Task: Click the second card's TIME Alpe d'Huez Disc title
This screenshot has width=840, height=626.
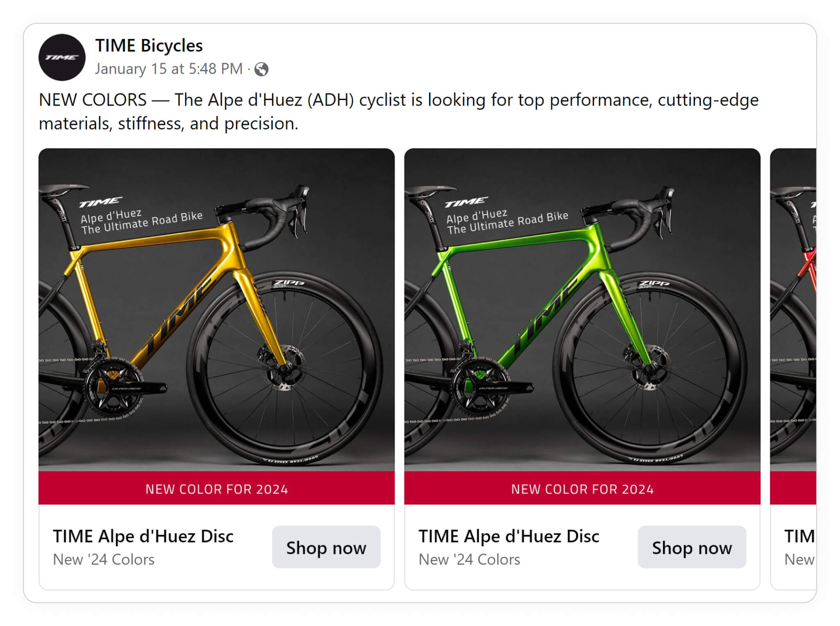Action: point(509,536)
